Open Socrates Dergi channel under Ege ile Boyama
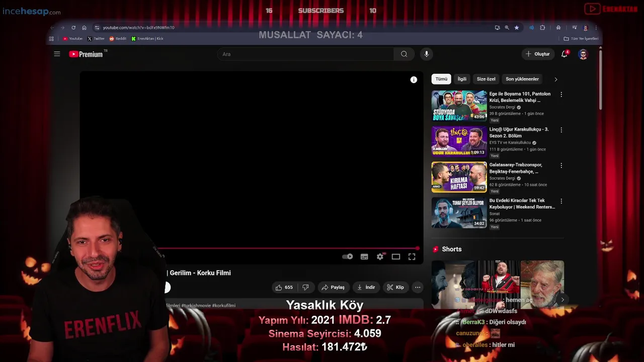The image size is (644, 362). (502, 107)
